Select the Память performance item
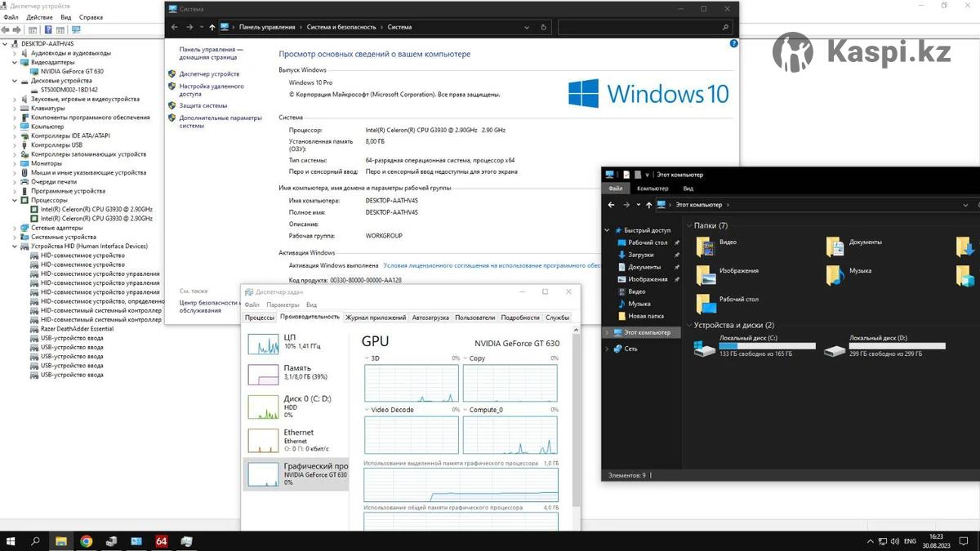980x551 pixels. [x=297, y=373]
